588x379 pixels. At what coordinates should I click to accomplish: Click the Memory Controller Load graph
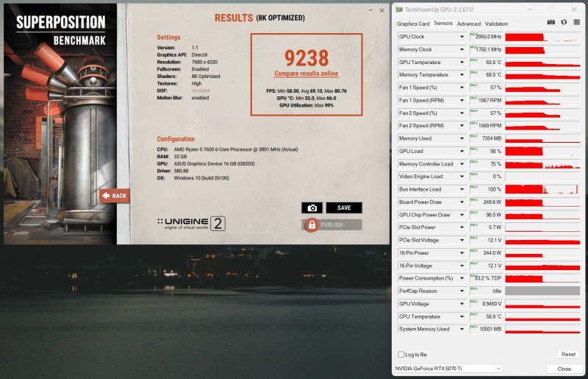(542, 164)
